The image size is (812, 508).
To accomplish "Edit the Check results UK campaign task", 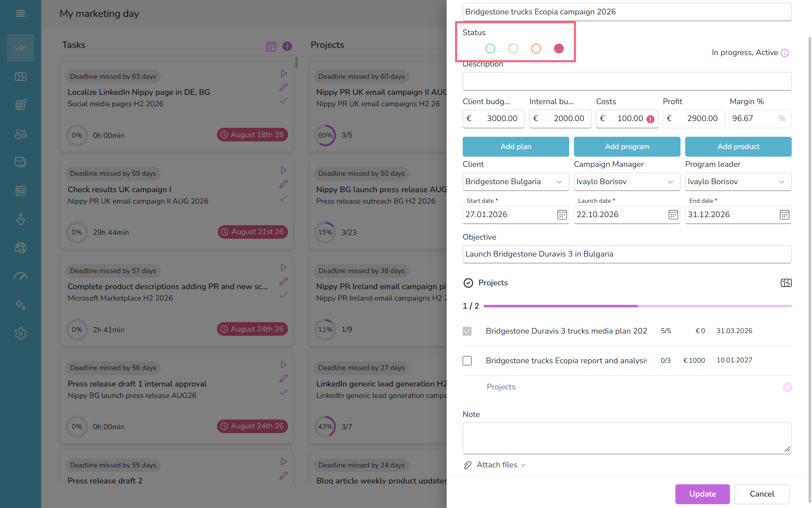I will click(284, 184).
